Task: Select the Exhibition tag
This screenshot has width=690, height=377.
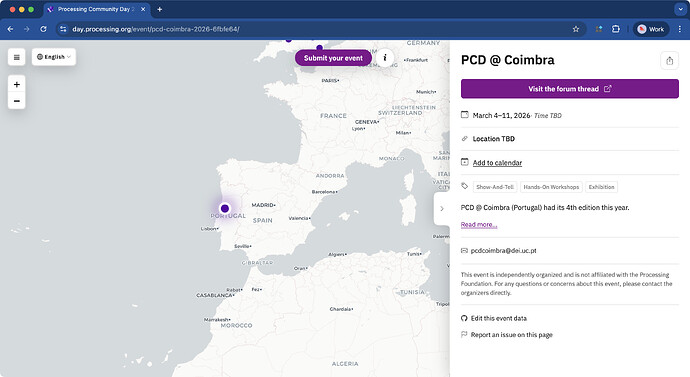Action: point(601,187)
